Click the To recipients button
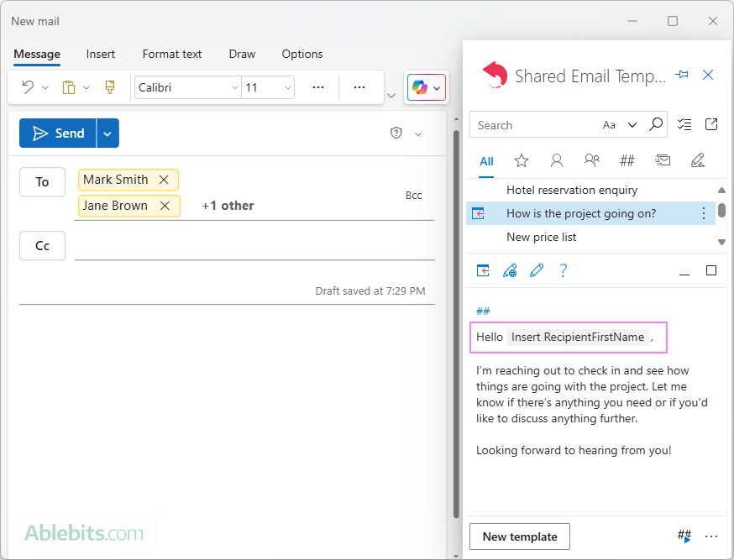This screenshot has height=560, width=734. pos(42,182)
